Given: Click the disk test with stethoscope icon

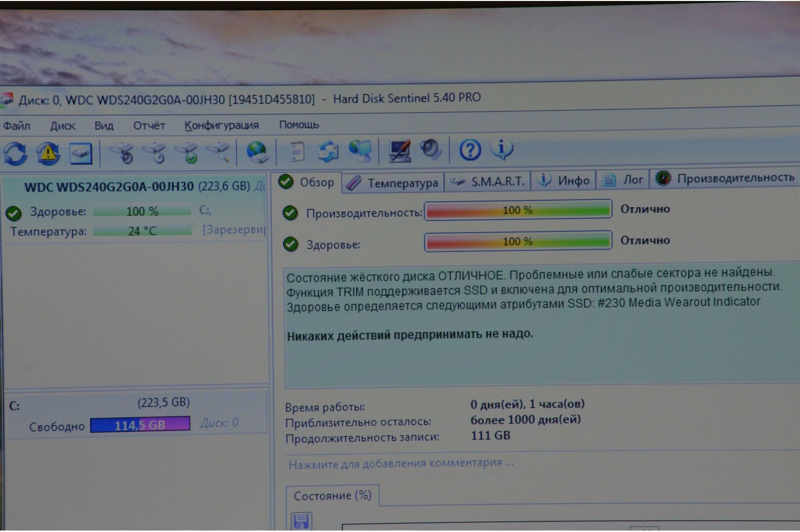Looking at the screenshot, I should (123, 153).
